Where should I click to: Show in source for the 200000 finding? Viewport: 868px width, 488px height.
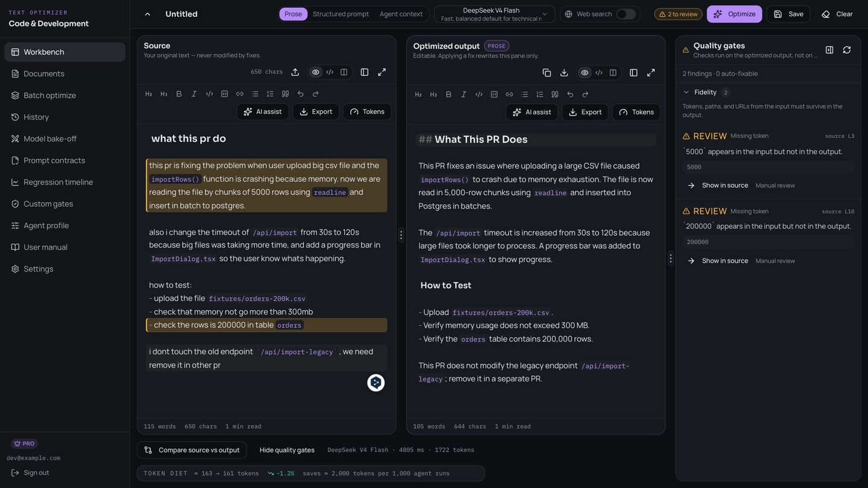[x=718, y=261]
